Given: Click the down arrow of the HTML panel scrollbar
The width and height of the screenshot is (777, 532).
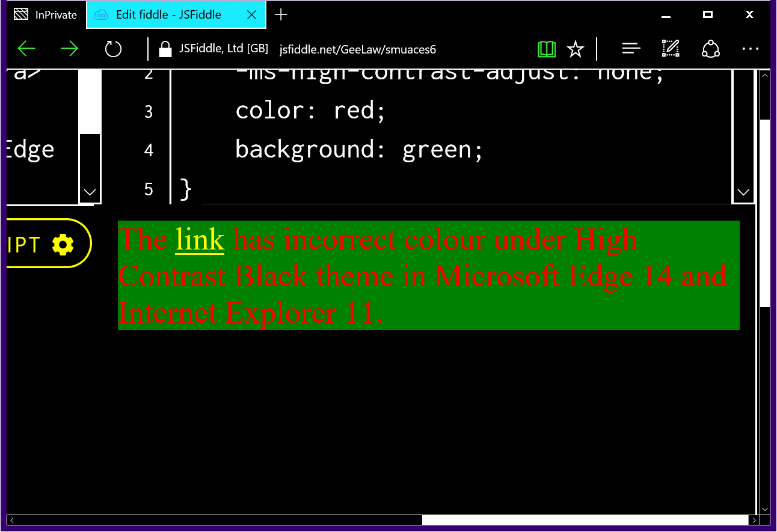Looking at the screenshot, I should click(90, 192).
